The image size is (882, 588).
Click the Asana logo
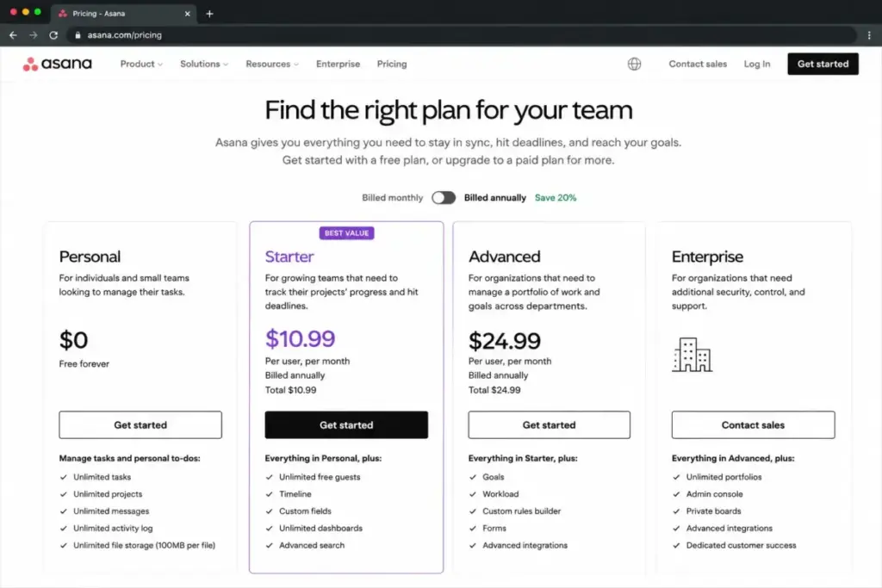click(x=58, y=64)
